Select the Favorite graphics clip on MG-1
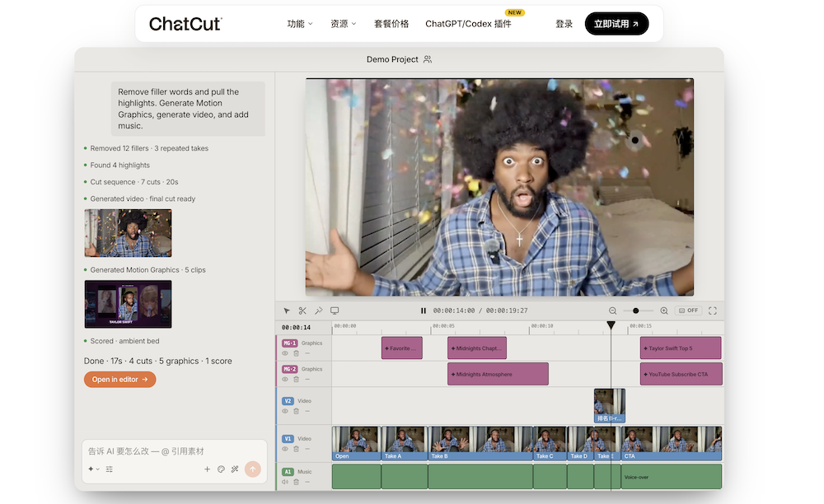824x504 pixels. [x=402, y=348]
